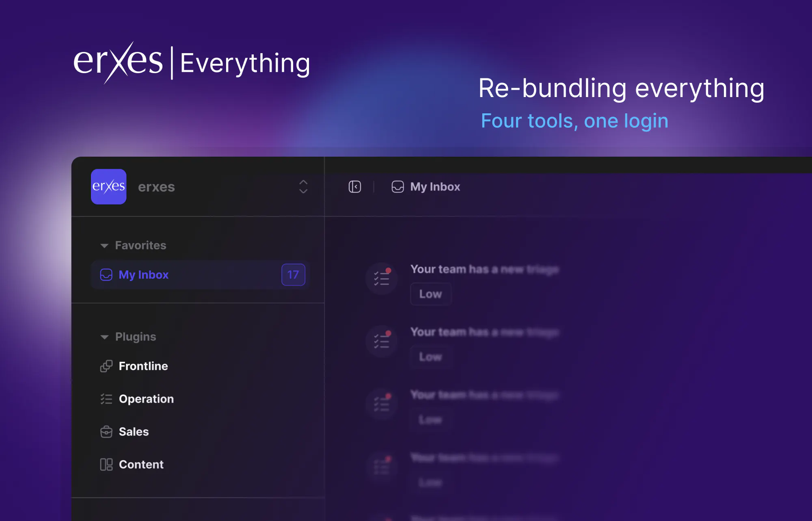Collapse the Favorites section arrow

click(x=104, y=246)
